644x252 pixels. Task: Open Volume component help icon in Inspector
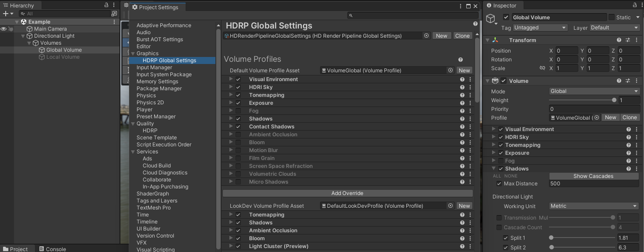coord(619,81)
